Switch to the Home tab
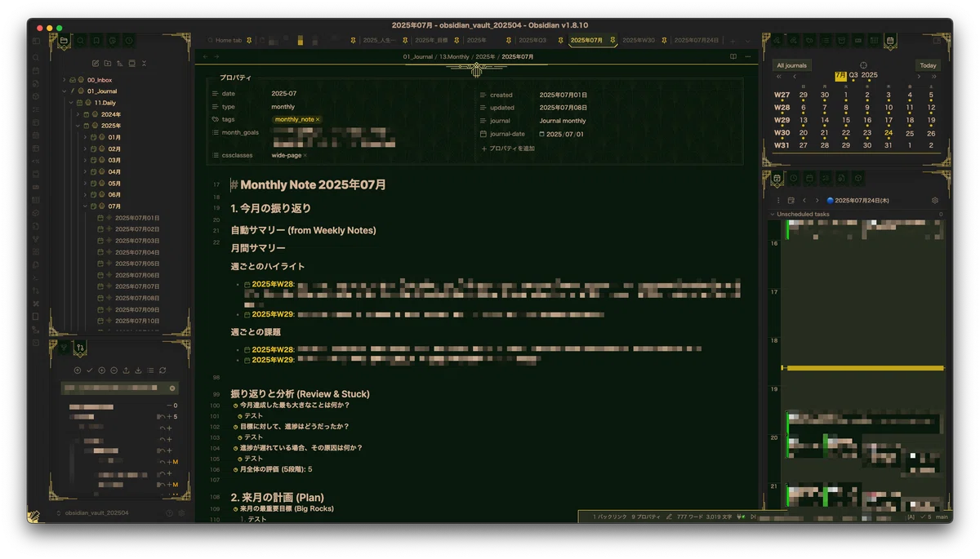The image size is (980, 559). click(x=228, y=40)
